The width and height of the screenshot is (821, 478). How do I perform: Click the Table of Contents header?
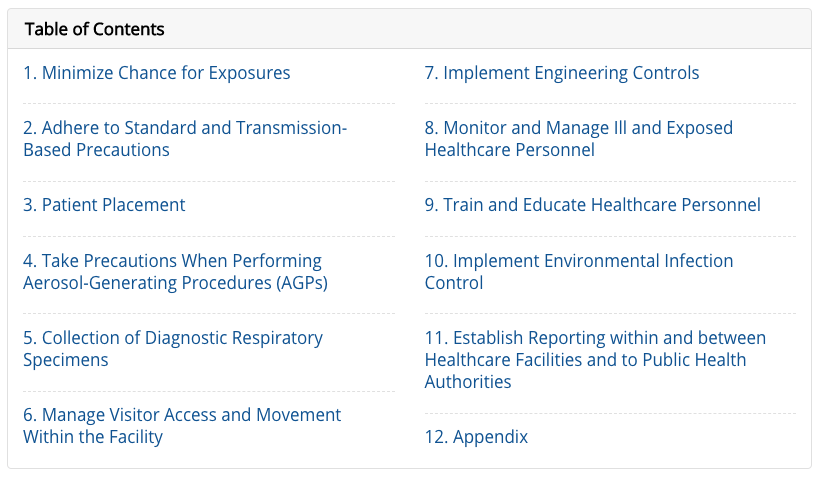[x=95, y=29]
